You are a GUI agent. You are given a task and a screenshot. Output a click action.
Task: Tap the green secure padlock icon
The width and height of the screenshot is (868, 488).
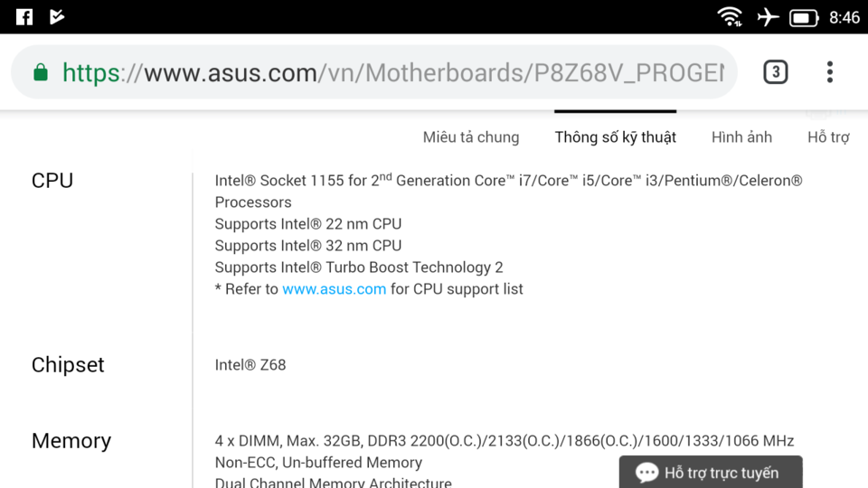(41, 72)
